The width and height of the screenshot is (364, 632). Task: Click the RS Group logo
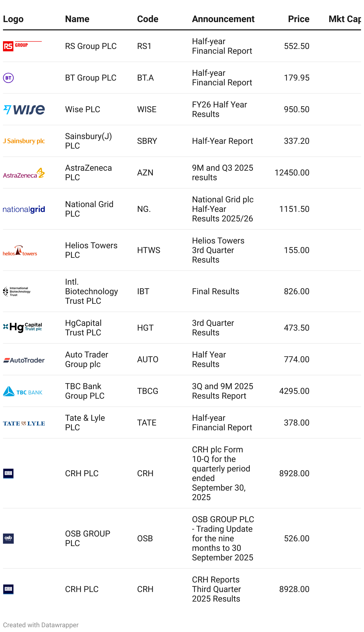22,46
